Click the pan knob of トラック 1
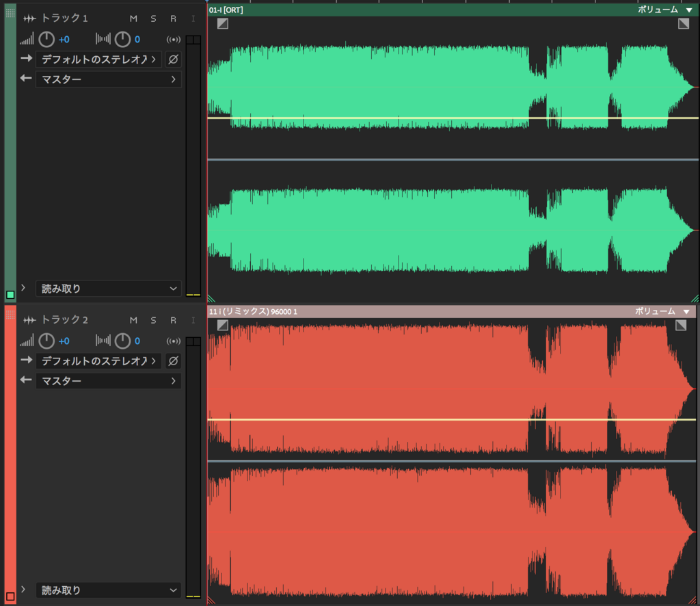Viewport: 700px width, 606px height. [x=122, y=39]
